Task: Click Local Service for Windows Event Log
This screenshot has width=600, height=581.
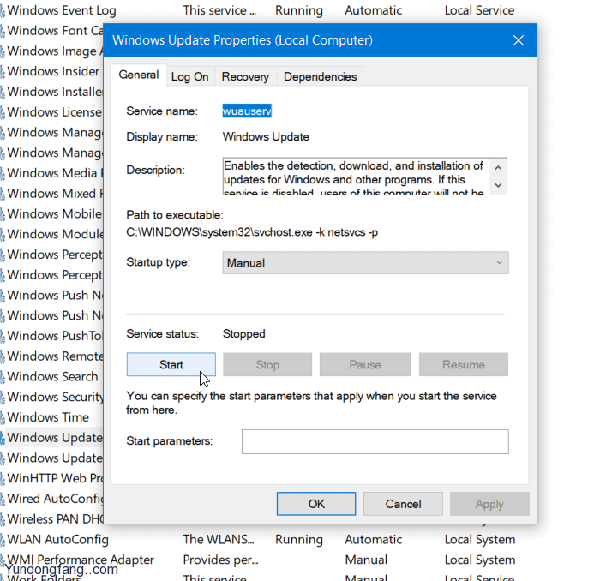Action: coord(479,10)
